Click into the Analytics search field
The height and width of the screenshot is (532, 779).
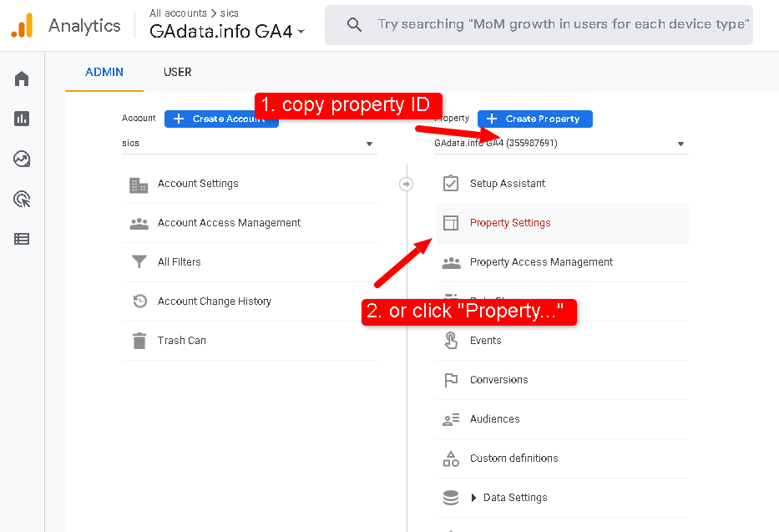coord(562,25)
